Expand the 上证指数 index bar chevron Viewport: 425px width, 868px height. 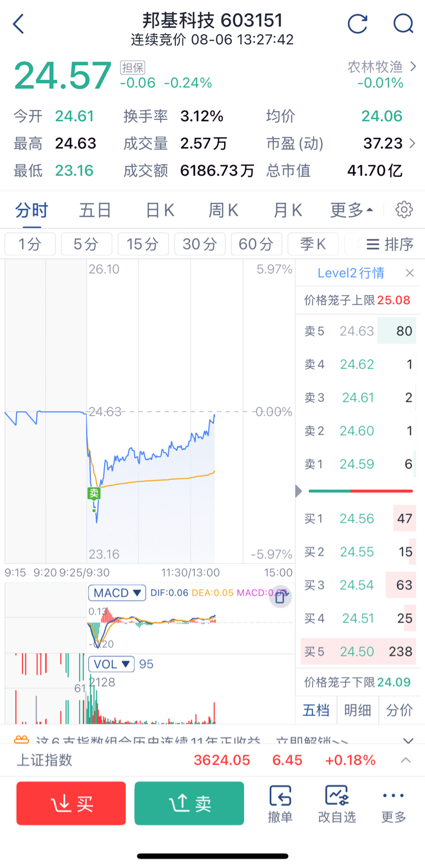[406, 760]
